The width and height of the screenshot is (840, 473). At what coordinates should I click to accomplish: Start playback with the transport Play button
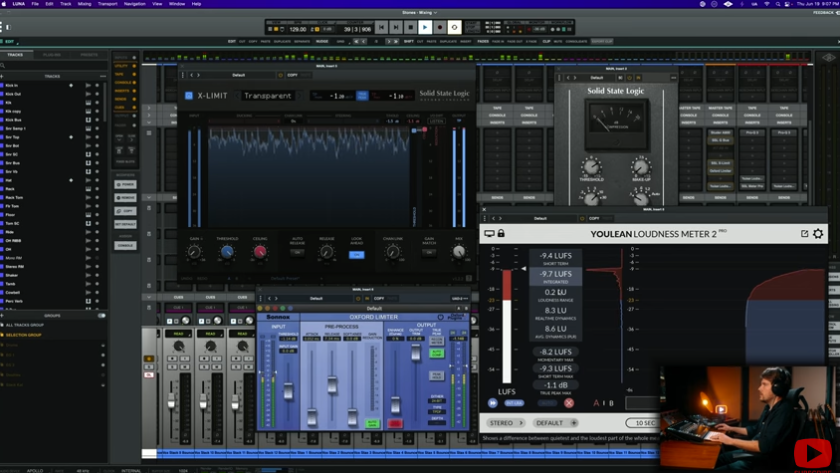tap(425, 27)
